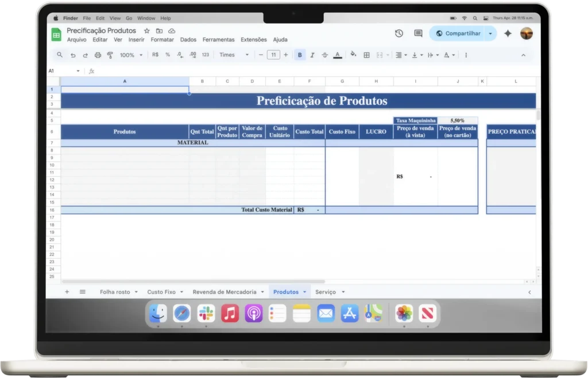Open the Google account avatar

(x=527, y=33)
